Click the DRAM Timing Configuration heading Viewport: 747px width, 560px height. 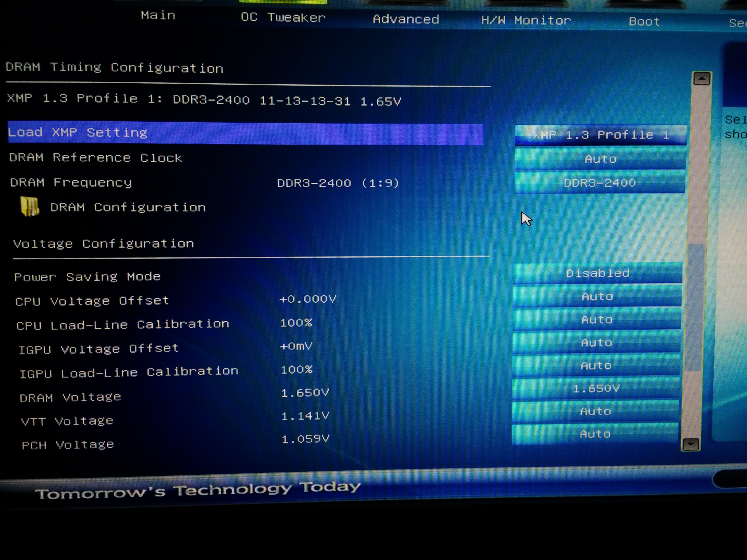coord(115,68)
